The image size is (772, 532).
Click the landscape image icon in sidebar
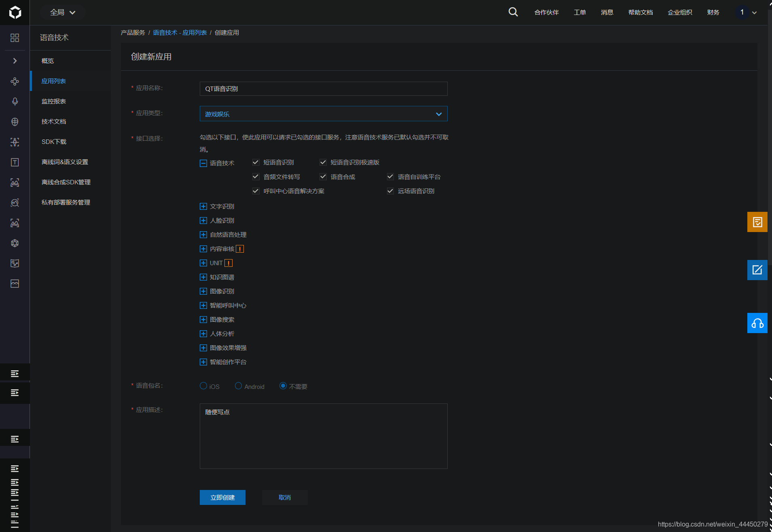click(x=15, y=283)
